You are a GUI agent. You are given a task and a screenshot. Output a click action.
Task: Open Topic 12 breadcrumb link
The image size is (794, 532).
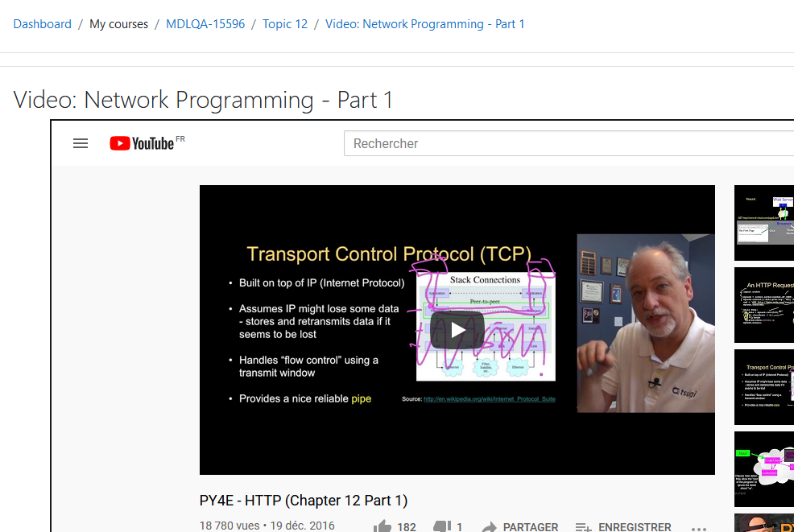[x=285, y=24]
